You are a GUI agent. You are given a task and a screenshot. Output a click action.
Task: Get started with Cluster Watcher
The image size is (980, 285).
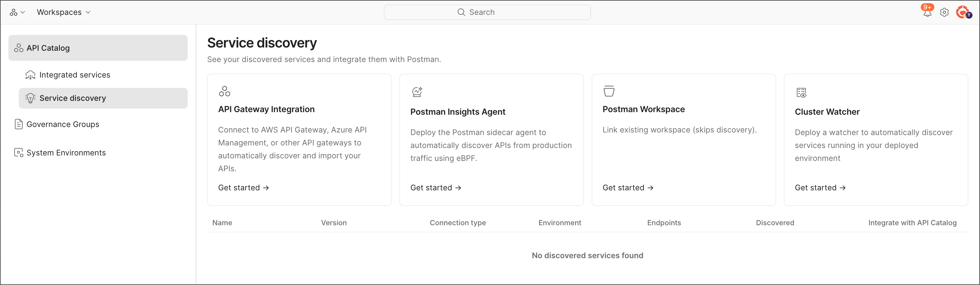[x=820, y=188]
